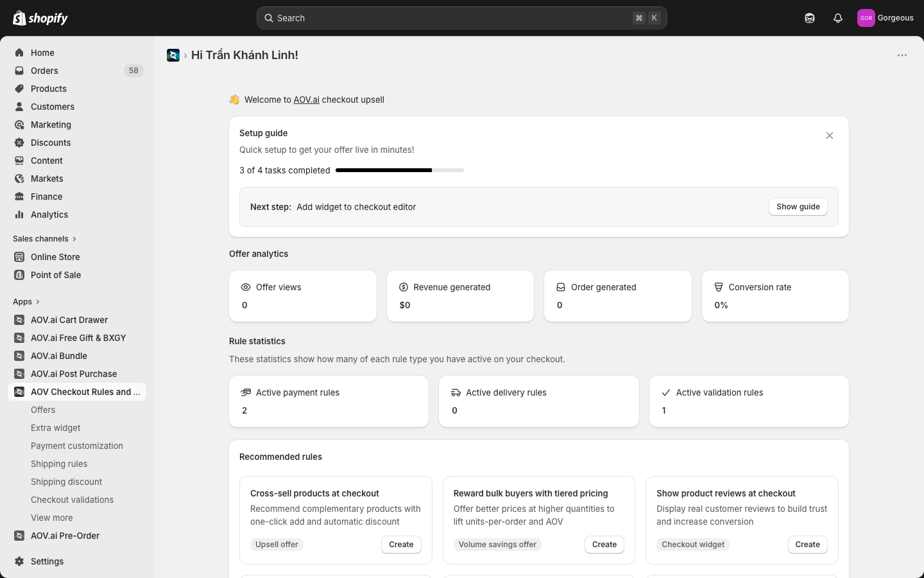Click the Active payment rules icon

coord(246,392)
